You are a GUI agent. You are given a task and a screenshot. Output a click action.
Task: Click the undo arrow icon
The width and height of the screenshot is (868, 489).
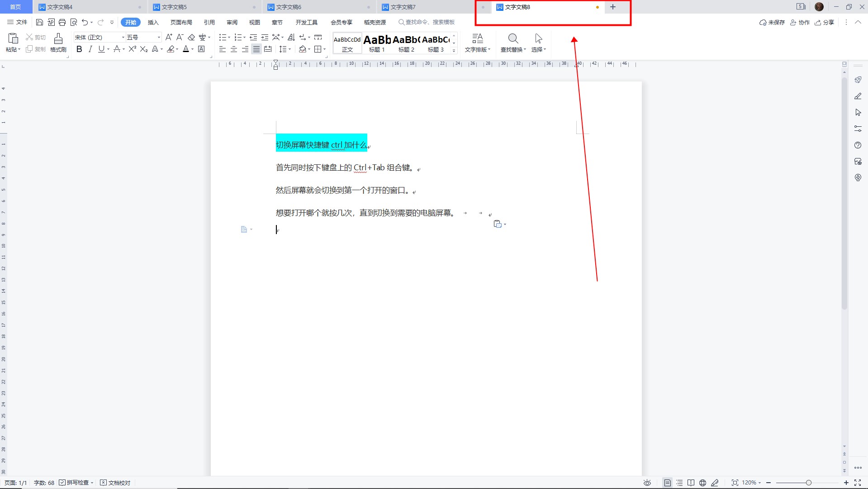[x=85, y=22]
